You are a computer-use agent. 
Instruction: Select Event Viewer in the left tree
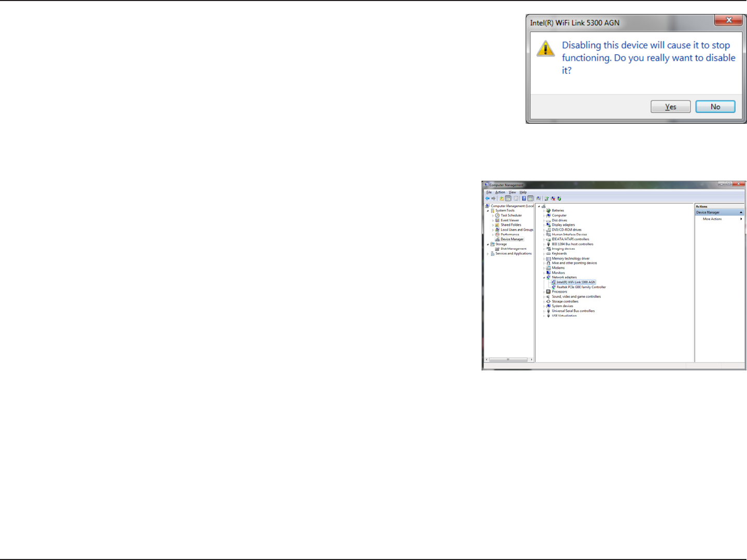(510, 220)
